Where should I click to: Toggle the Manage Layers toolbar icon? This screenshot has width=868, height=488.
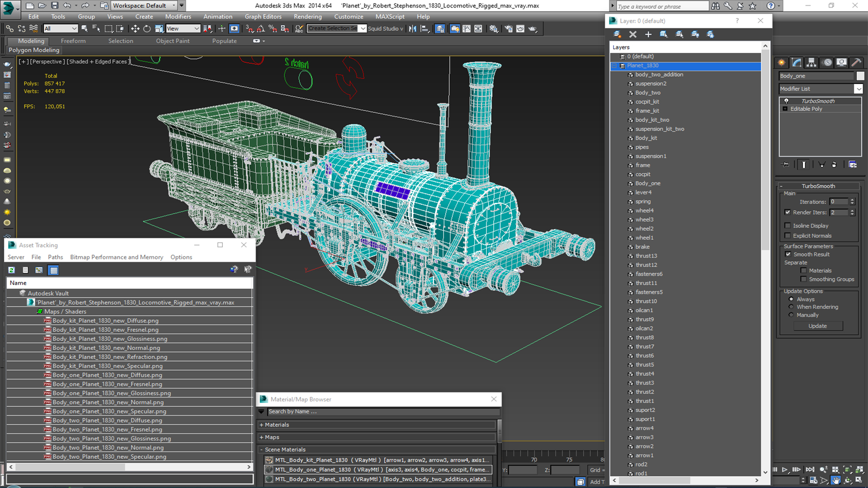439,28
